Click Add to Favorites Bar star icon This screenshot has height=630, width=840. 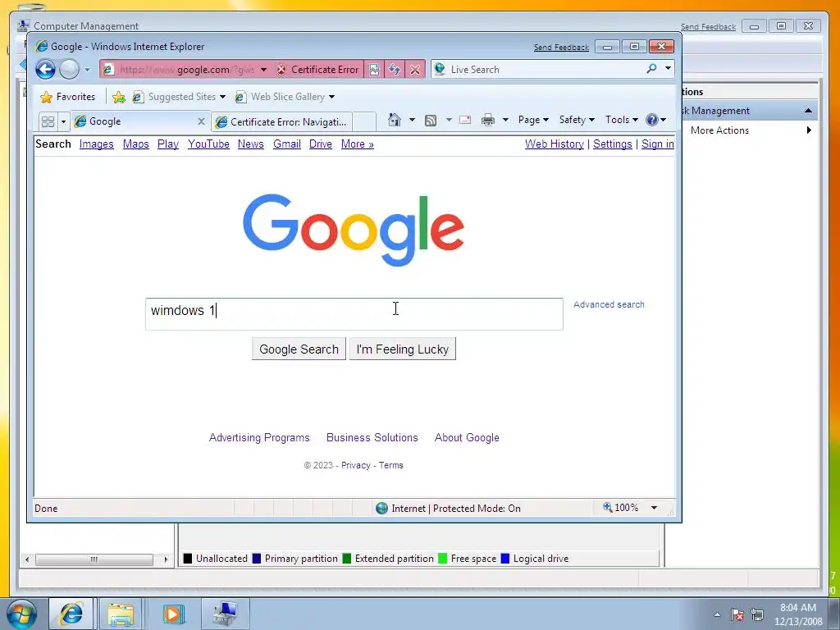119,97
